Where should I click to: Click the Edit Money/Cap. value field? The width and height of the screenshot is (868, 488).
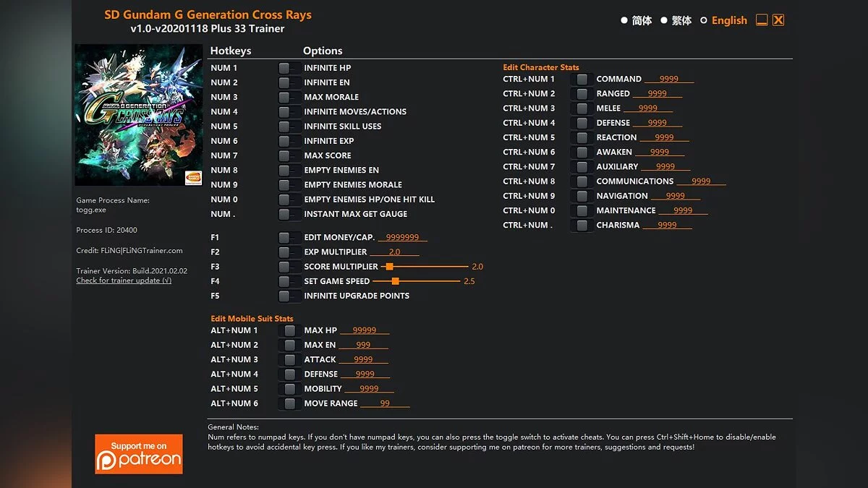[x=403, y=238]
